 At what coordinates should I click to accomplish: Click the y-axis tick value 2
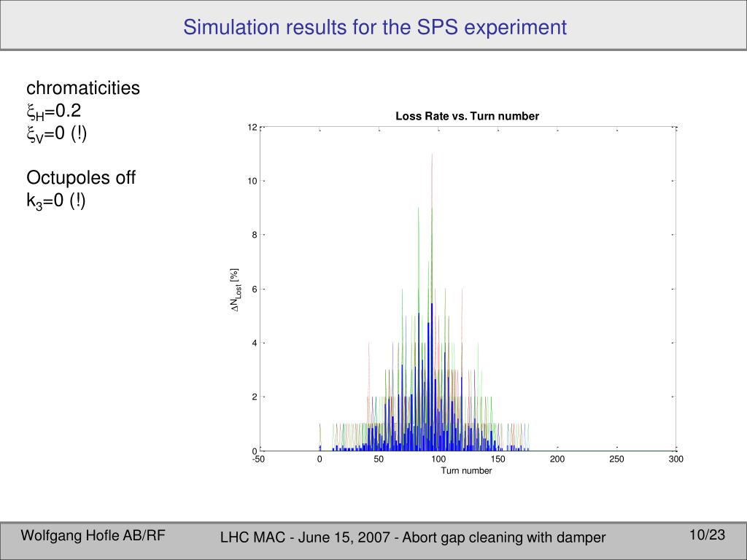pos(255,397)
